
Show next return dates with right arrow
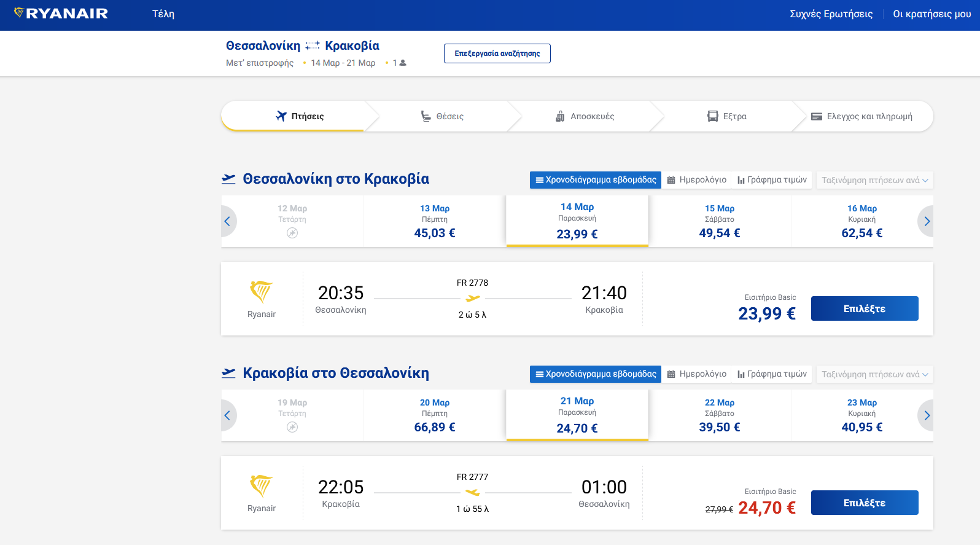(x=926, y=415)
